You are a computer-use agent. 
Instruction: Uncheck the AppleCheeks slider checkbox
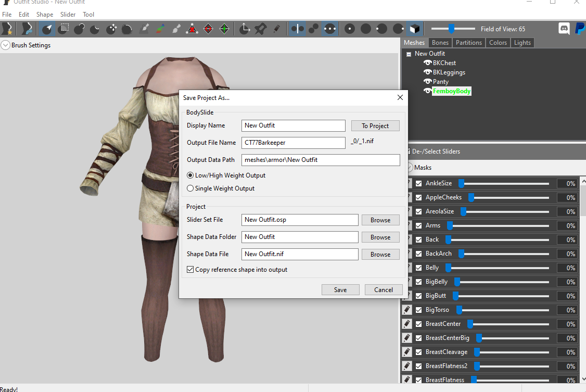pos(418,198)
